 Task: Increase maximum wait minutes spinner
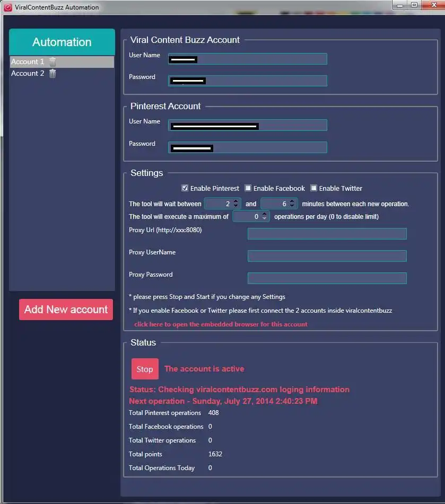[x=292, y=201]
